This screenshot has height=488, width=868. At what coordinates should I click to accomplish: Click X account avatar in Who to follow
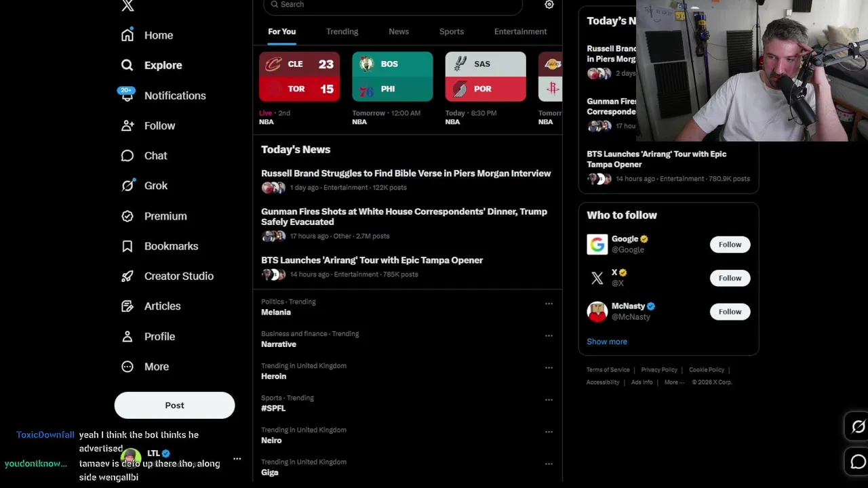(x=597, y=278)
